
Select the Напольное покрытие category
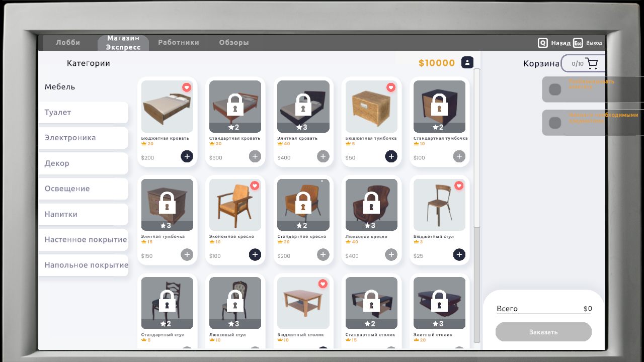coord(83,265)
